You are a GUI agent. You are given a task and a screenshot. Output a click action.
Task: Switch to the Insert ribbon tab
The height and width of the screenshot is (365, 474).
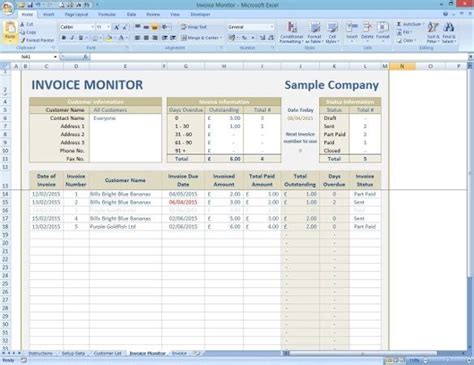[48, 15]
